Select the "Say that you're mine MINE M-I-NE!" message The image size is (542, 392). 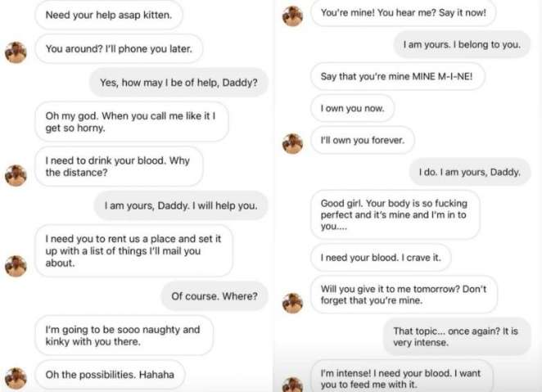(397, 76)
